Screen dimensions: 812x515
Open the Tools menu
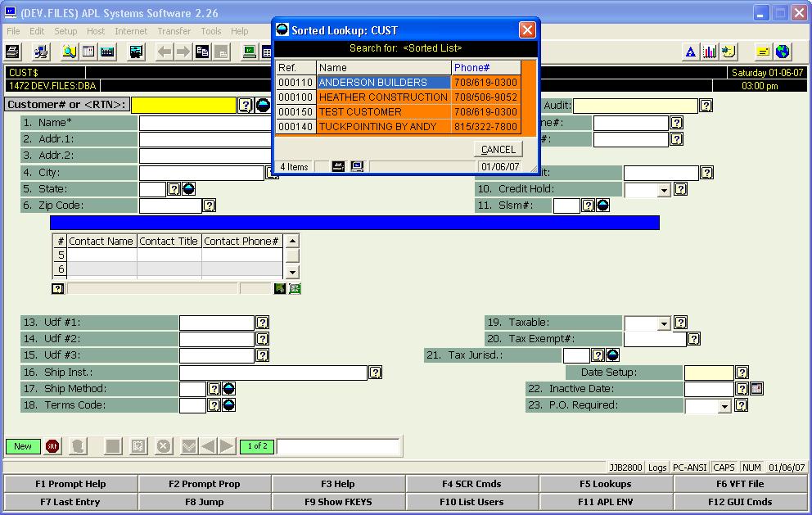(210, 31)
